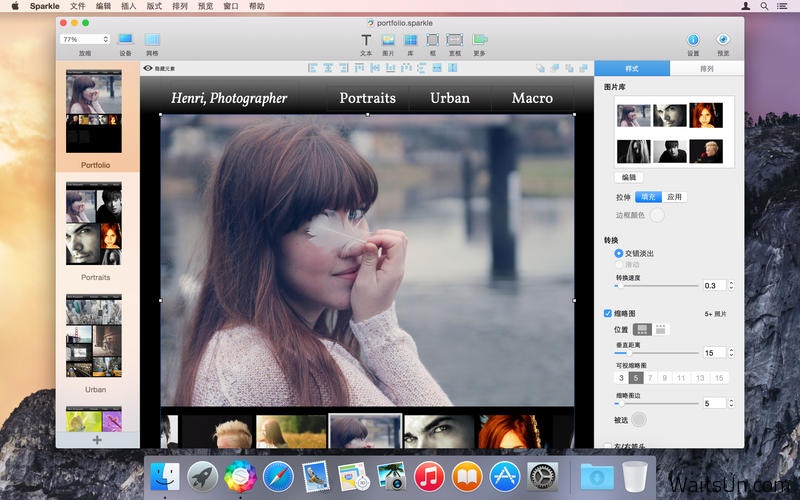This screenshot has width=800, height=500.
Task: Open the 77% zoom dropdown
Action: click(x=85, y=39)
